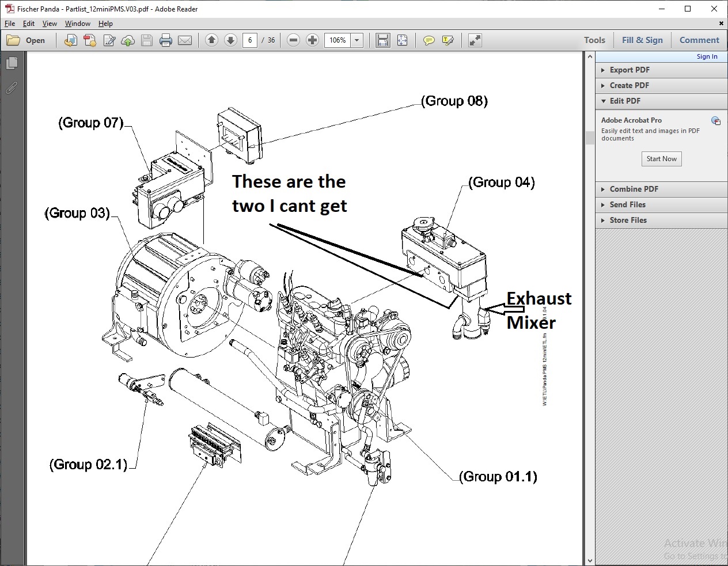Open the Help menu
728x566 pixels.
[105, 24]
